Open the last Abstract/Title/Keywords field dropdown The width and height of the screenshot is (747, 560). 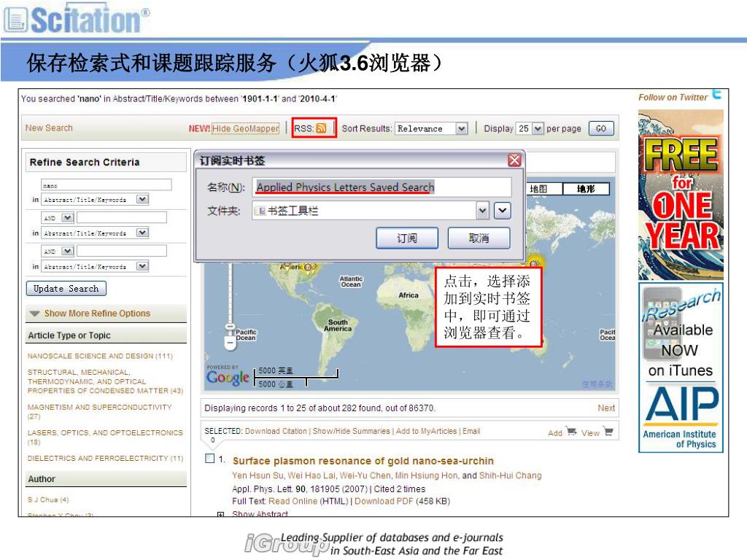[142, 266]
